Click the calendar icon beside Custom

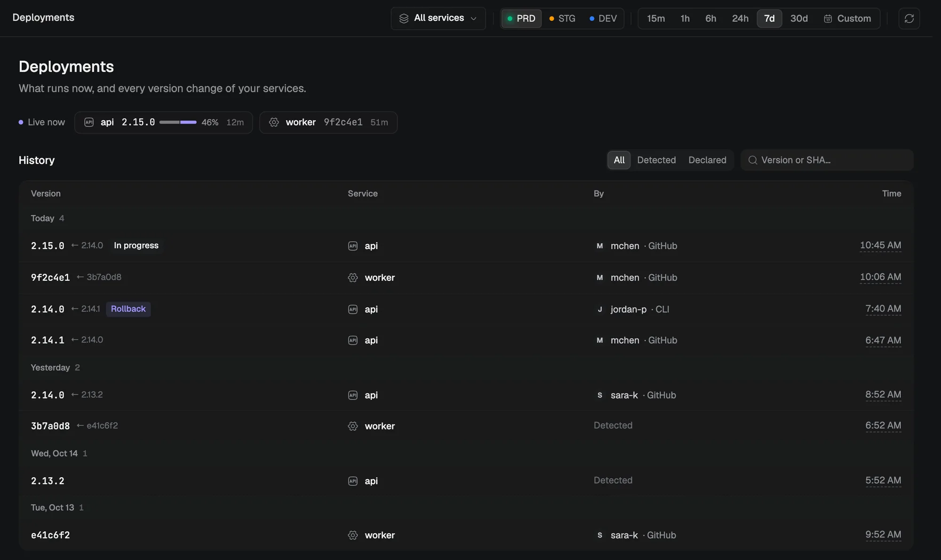point(828,18)
